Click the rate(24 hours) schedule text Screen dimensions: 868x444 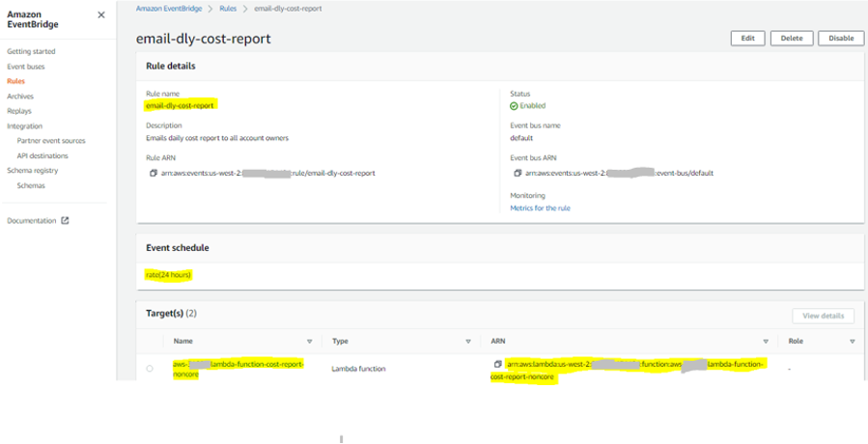click(x=169, y=275)
